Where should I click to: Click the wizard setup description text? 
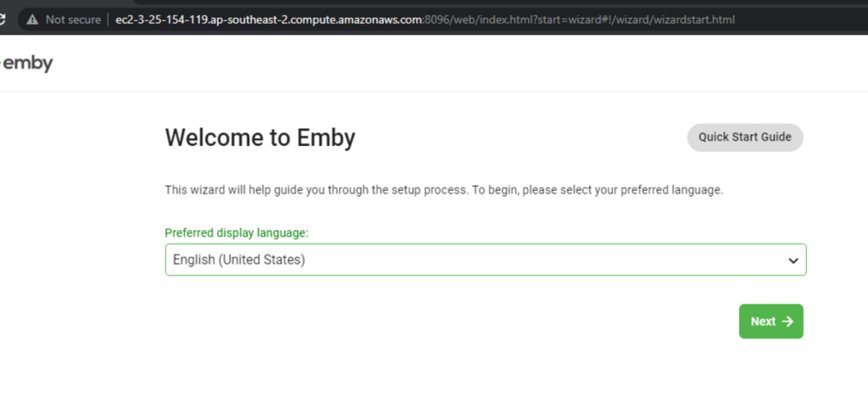(443, 190)
